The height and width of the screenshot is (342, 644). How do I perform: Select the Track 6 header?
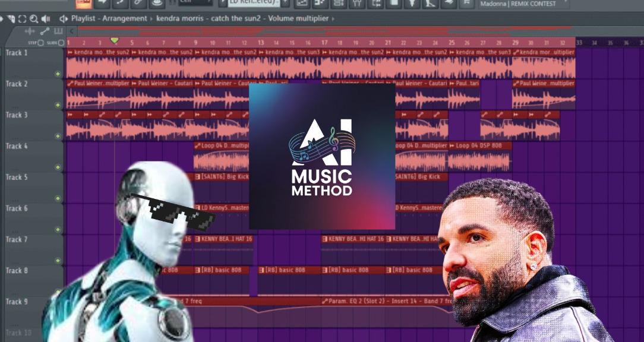(34, 219)
